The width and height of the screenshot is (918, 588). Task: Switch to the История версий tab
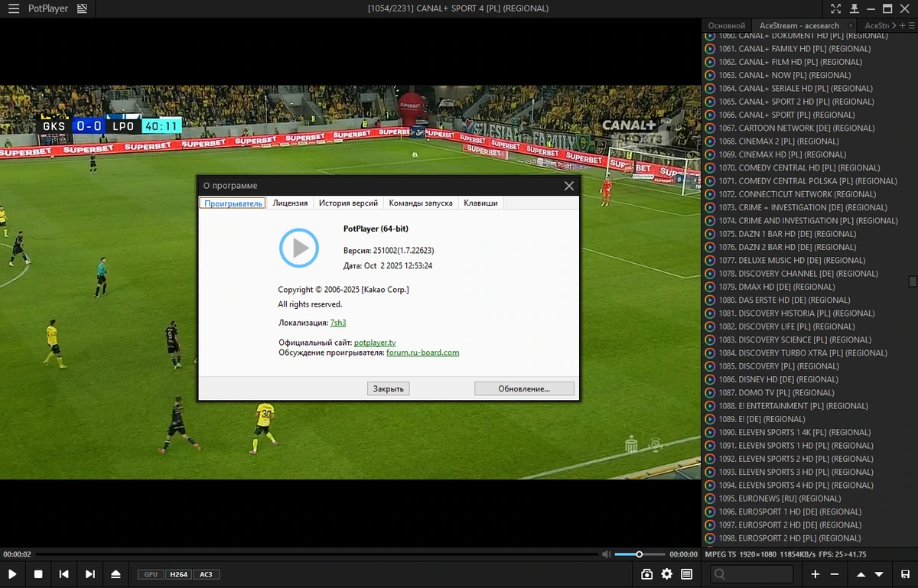point(348,203)
